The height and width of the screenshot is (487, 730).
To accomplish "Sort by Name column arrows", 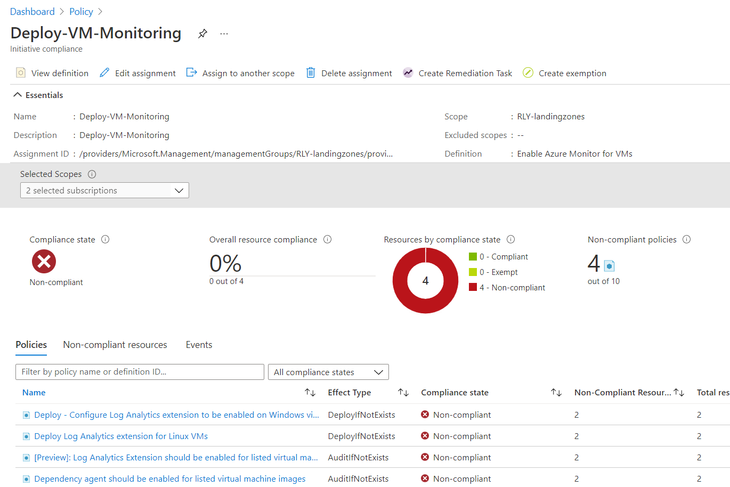I will coord(310,392).
